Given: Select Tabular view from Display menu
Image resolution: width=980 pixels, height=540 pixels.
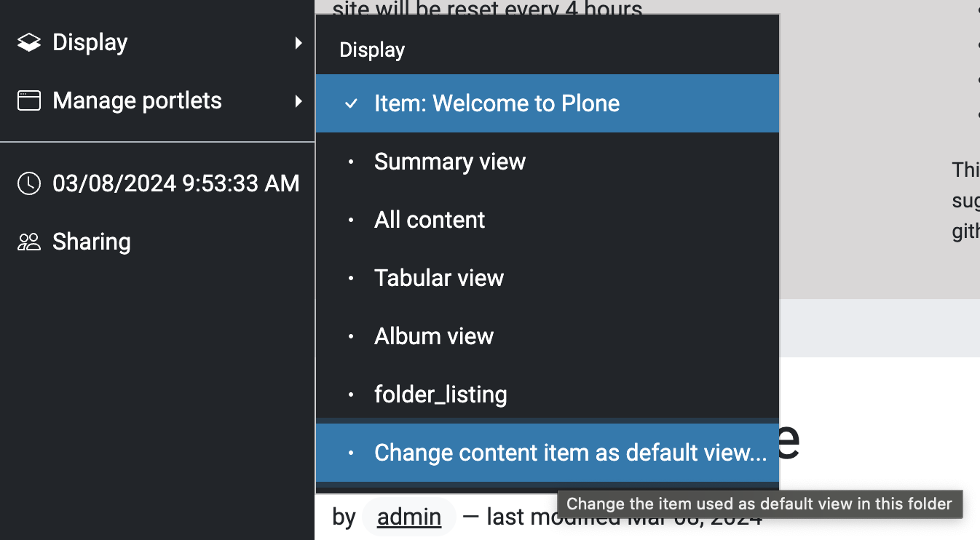Looking at the screenshot, I should (x=548, y=278).
